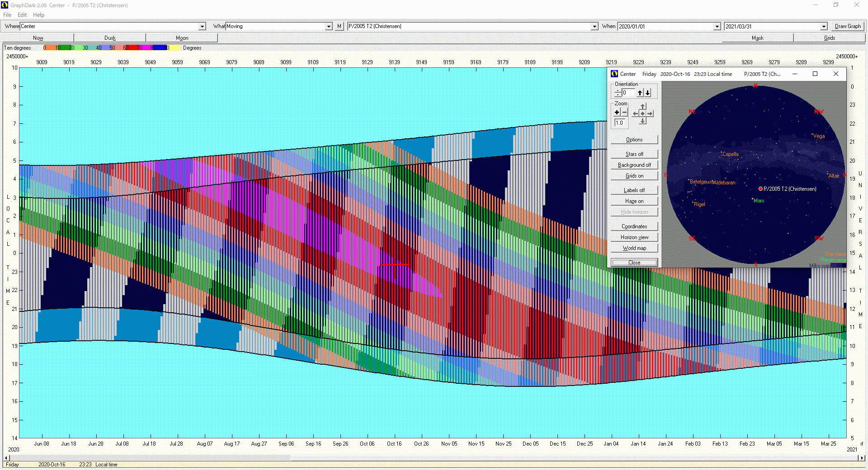Turn grids on in sky map
This screenshot has height=470, width=868.
click(634, 176)
